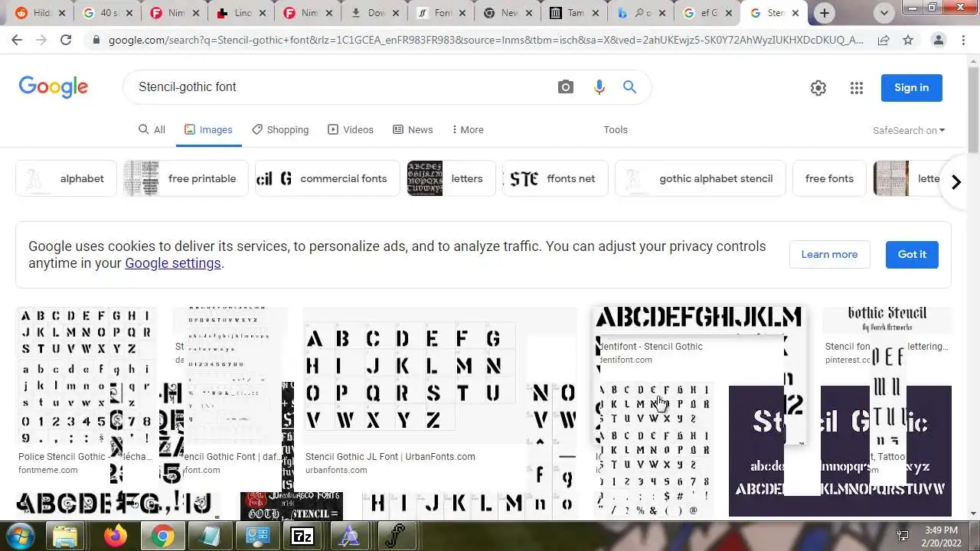The image size is (980, 551).
Task: Bookmark this page with the star icon
Action: pos(908,40)
